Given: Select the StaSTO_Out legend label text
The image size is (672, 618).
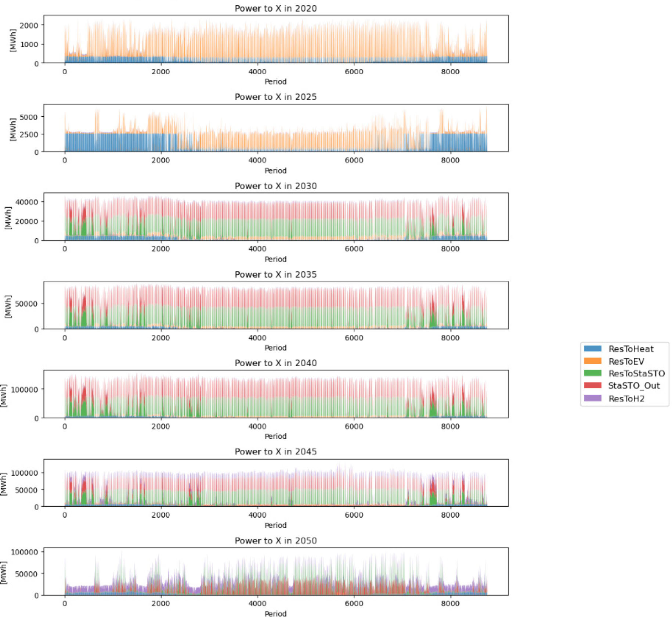Looking at the screenshot, I should (633, 386).
